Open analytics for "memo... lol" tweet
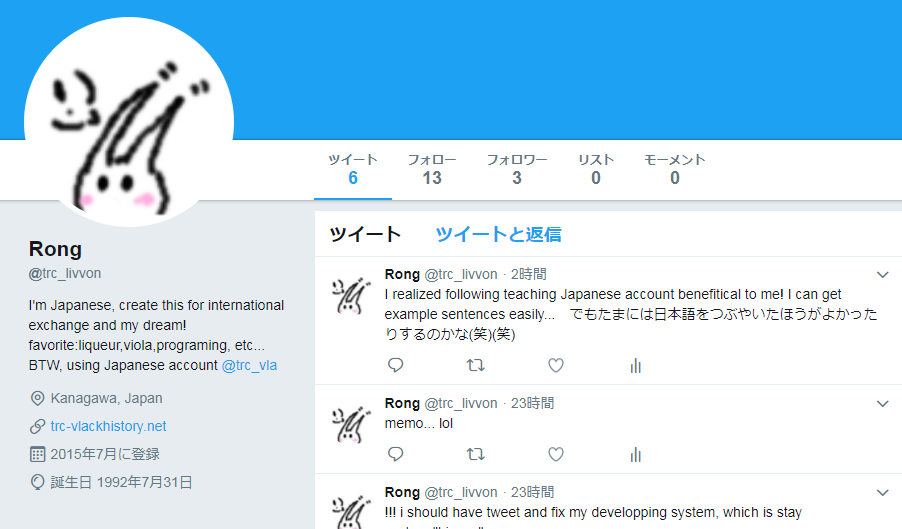 [636, 455]
